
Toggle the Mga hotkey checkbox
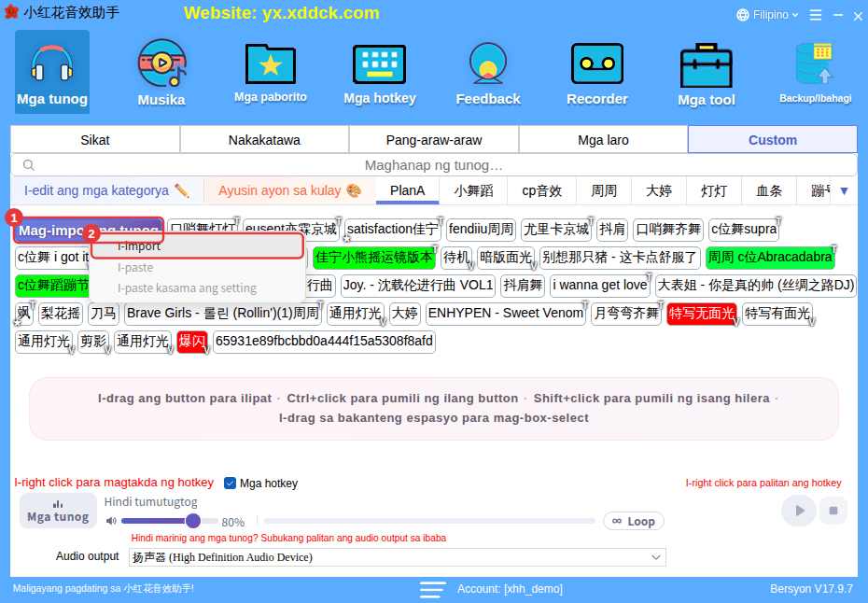tap(230, 484)
